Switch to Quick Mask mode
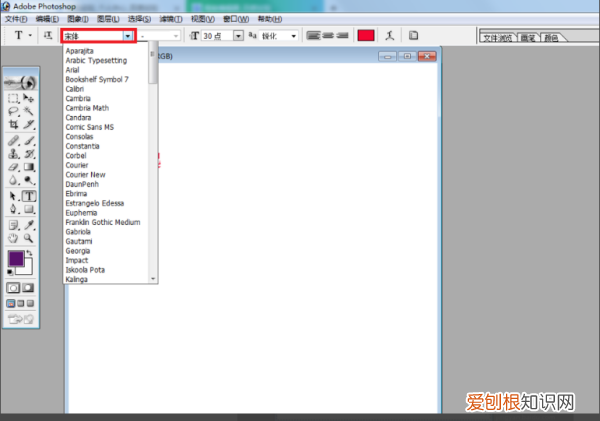The height and width of the screenshot is (421, 600). pos(28,288)
